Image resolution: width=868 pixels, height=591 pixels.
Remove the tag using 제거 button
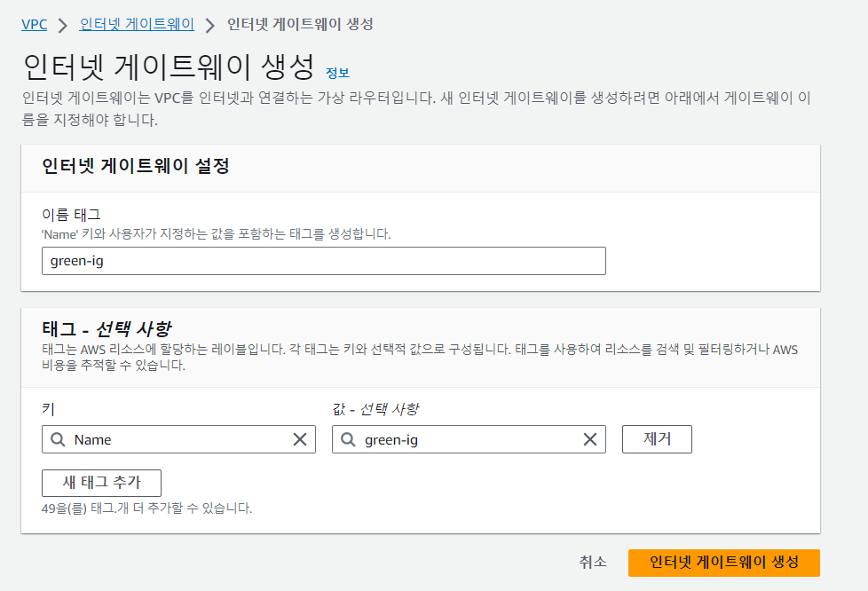tap(657, 439)
